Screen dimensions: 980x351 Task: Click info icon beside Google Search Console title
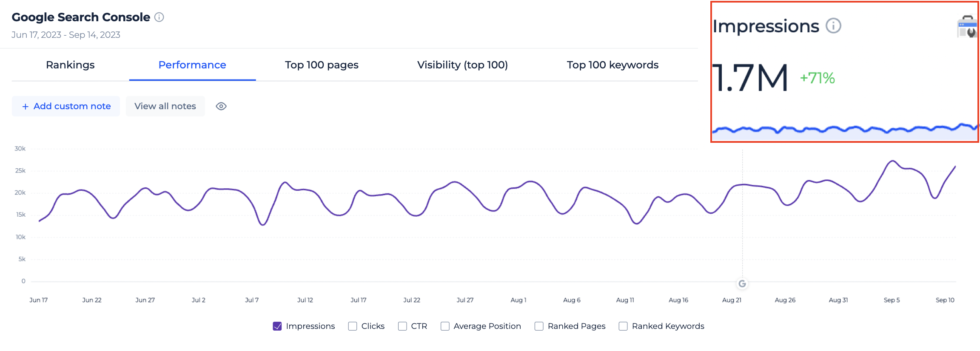159,17
